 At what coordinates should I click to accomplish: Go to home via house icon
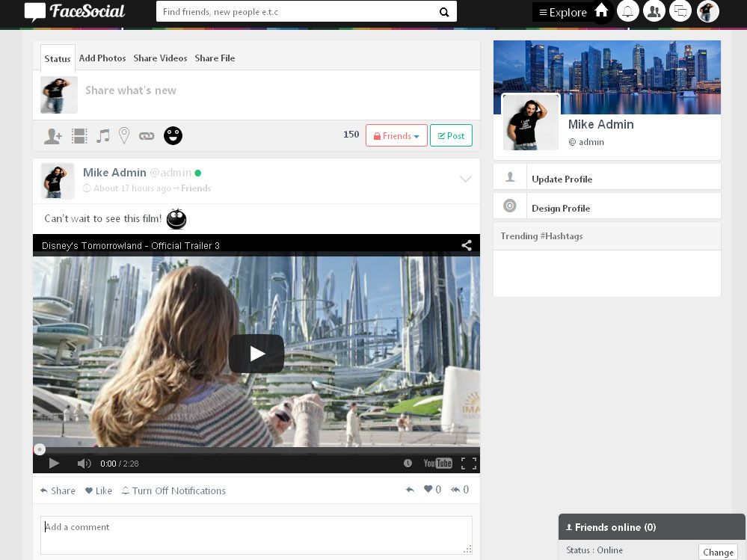601,10
